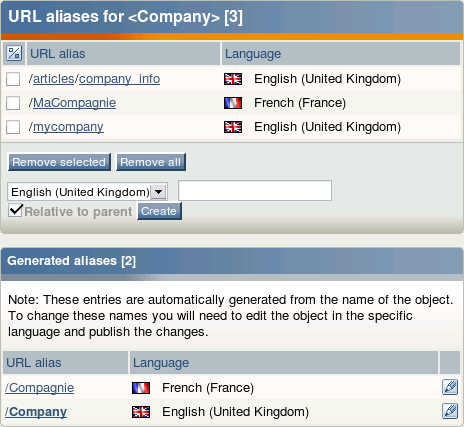464x427 pixels.
Task: Click UK flag beside /mycompany alias
Action: 233,127
